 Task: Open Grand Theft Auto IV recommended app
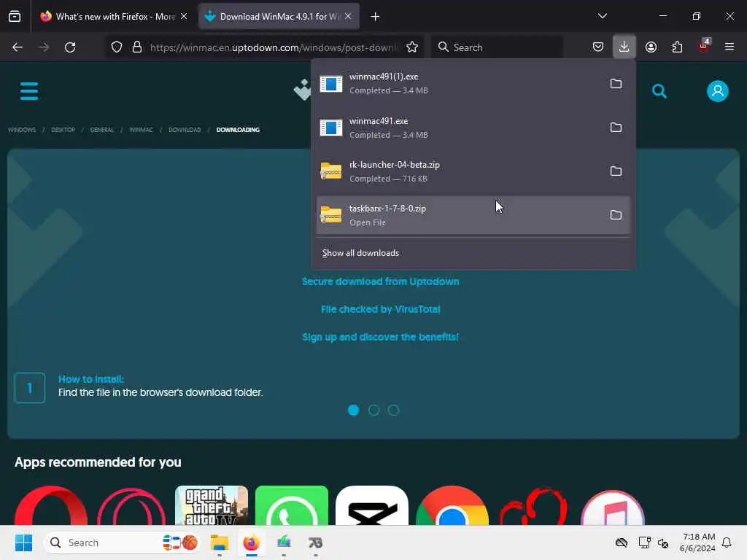point(212,505)
